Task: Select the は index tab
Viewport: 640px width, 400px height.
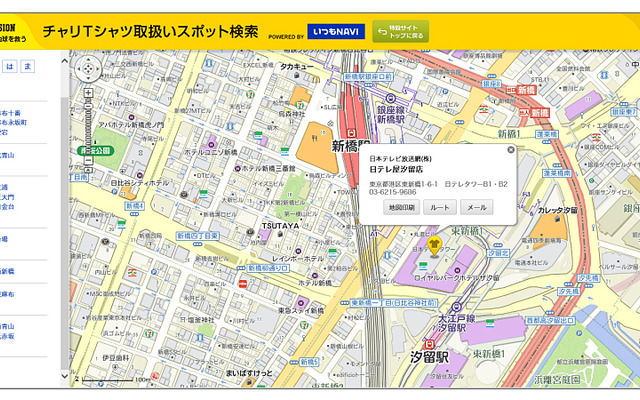Action: pyautogui.click(x=10, y=66)
